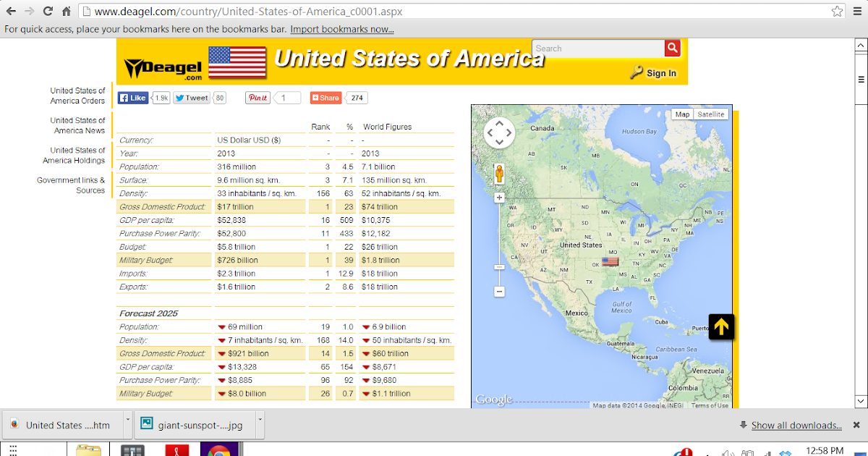The height and width of the screenshot is (456, 868).
Task: Click the $921 billion forecast GDP value
Action: click(x=248, y=354)
